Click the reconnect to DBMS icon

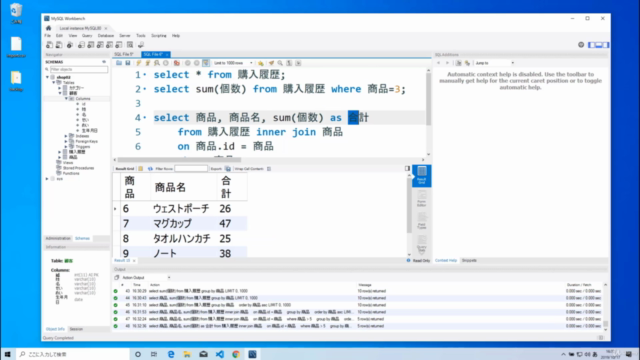tap(141, 45)
